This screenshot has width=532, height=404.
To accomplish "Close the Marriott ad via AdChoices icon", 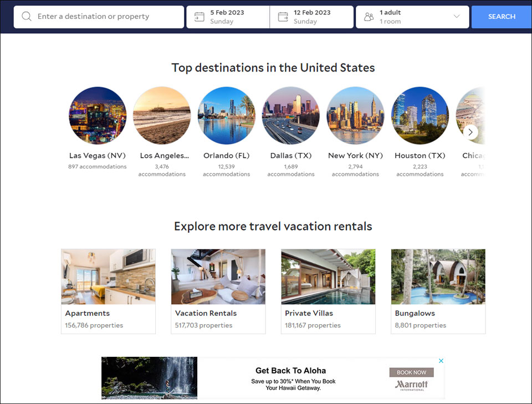I will [441, 361].
